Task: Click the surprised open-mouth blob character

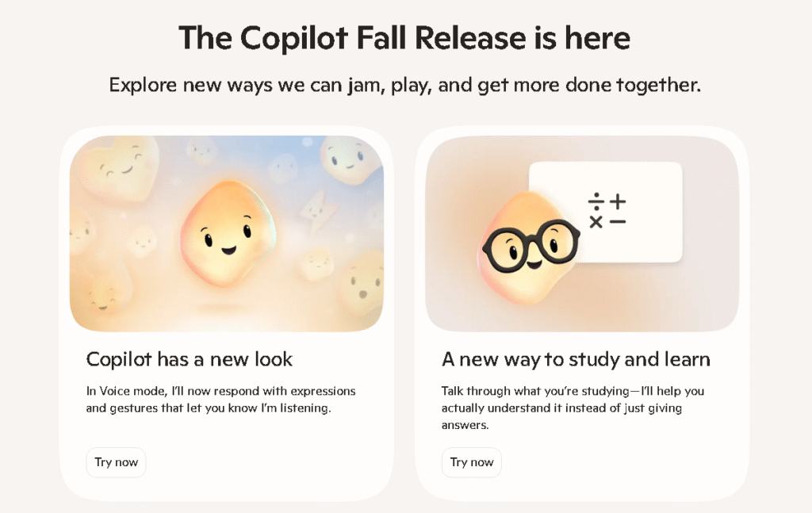Action: coord(362,284)
